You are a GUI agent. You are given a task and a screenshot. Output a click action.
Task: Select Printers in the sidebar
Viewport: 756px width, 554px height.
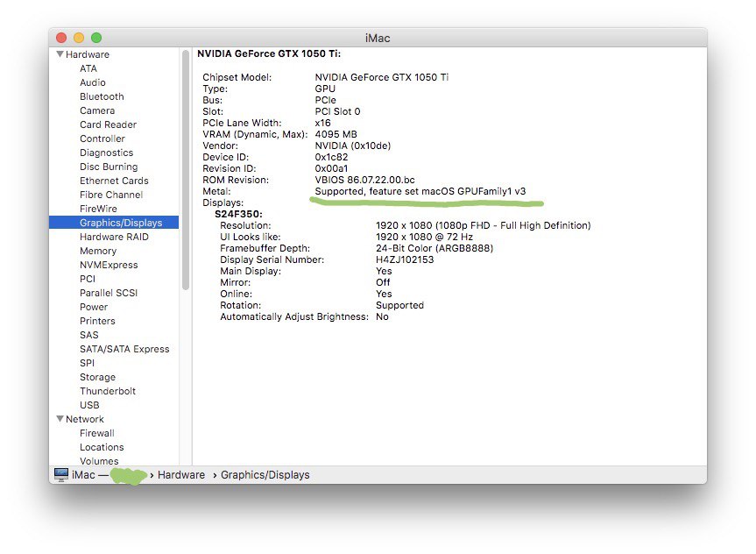click(x=97, y=321)
